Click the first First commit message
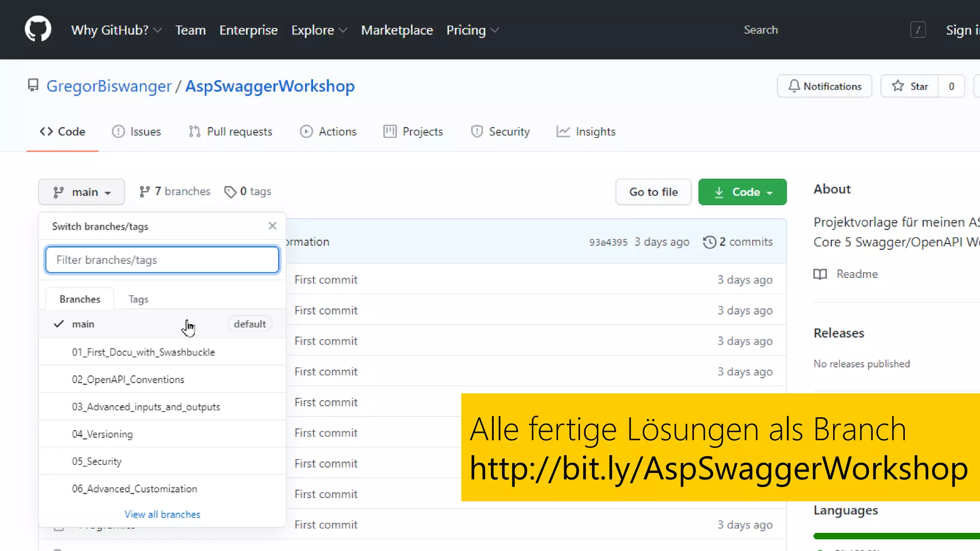Image resolution: width=980 pixels, height=551 pixels. (326, 280)
